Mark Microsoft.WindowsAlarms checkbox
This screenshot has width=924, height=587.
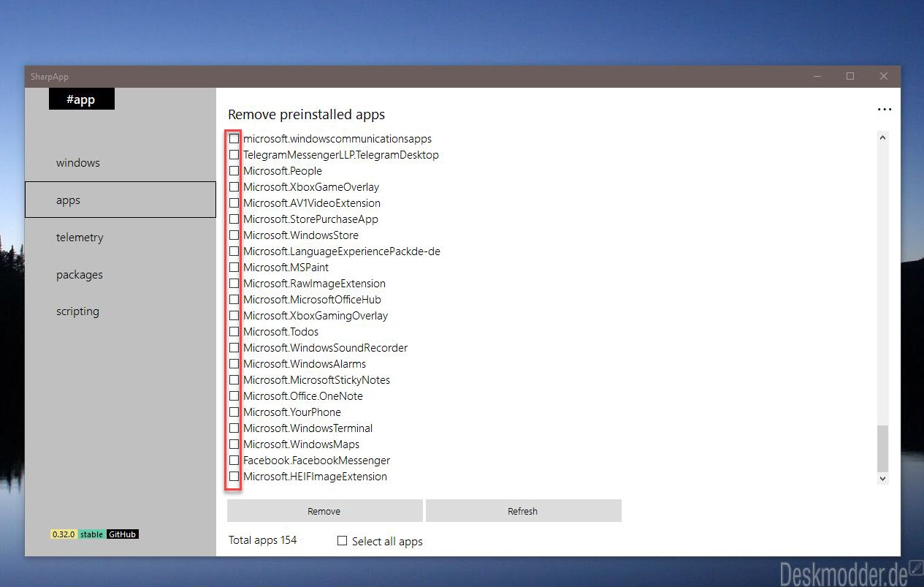coord(234,363)
